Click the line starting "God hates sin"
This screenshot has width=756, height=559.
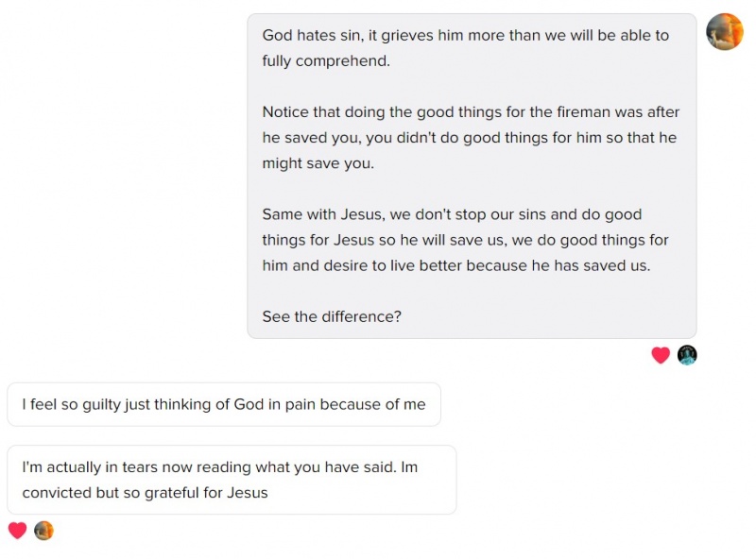[465, 35]
